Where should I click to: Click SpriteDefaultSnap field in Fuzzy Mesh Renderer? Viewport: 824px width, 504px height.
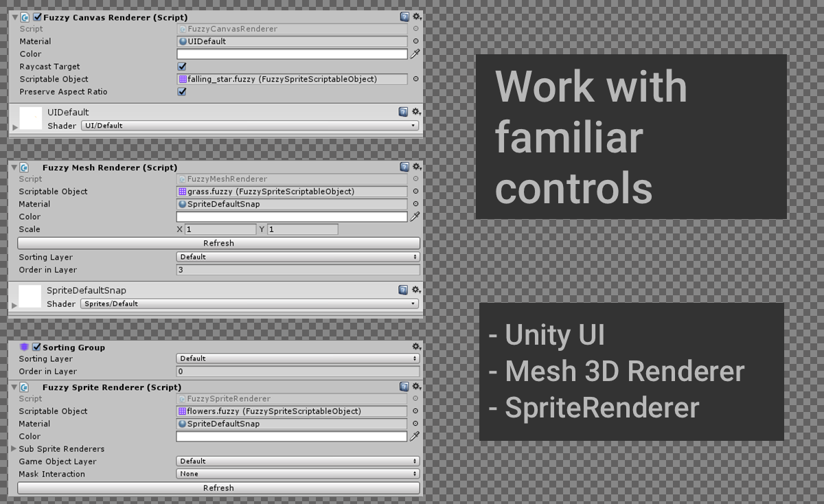point(292,204)
